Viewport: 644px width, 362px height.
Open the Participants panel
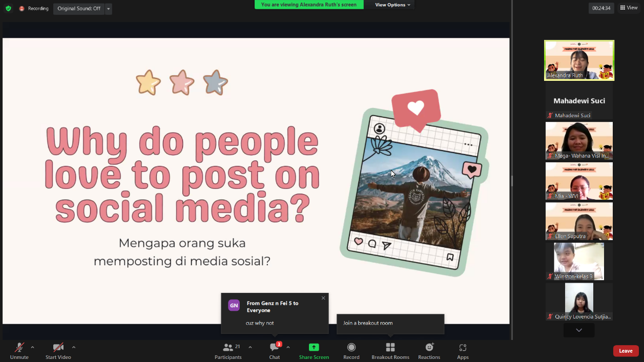[228, 351]
